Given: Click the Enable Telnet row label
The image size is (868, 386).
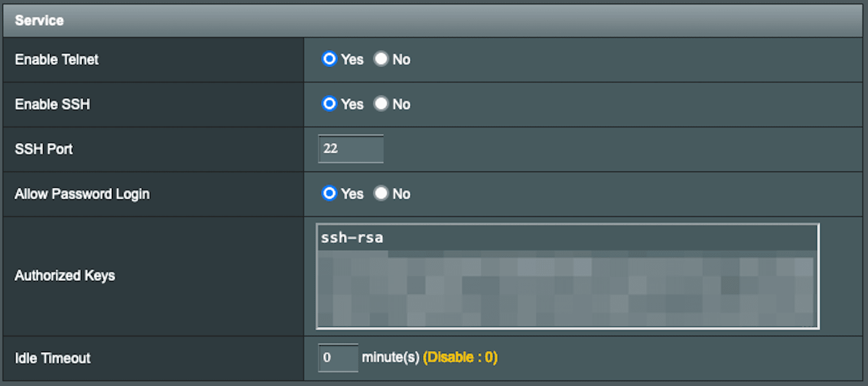Looking at the screenshot, I should point(56,60).
